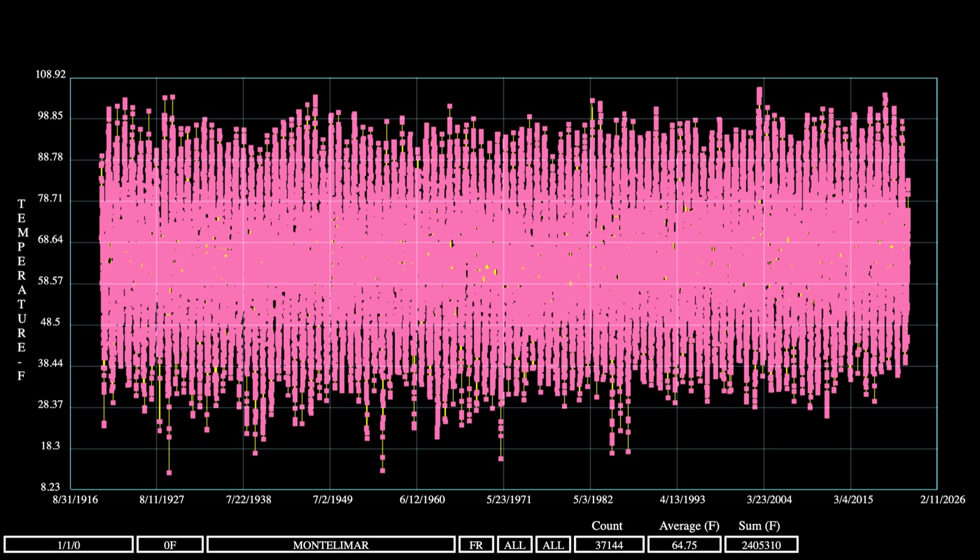The image size is (980, 560).
Task: Select the 8/11/1927 x-axis date
Action: click(x=162, y=499)
